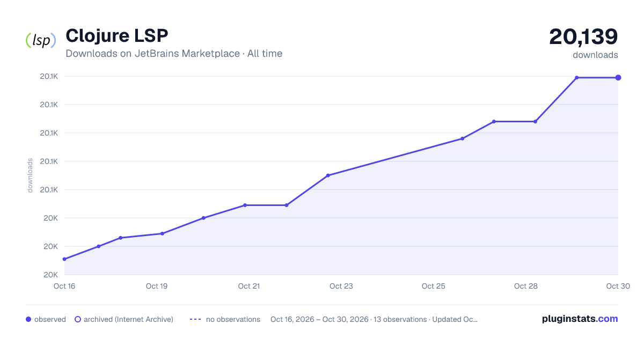The height and width of the screenshot is (338, 644).
Task: Click the Oct 28 x-axis label
Action: coord(526,286)
